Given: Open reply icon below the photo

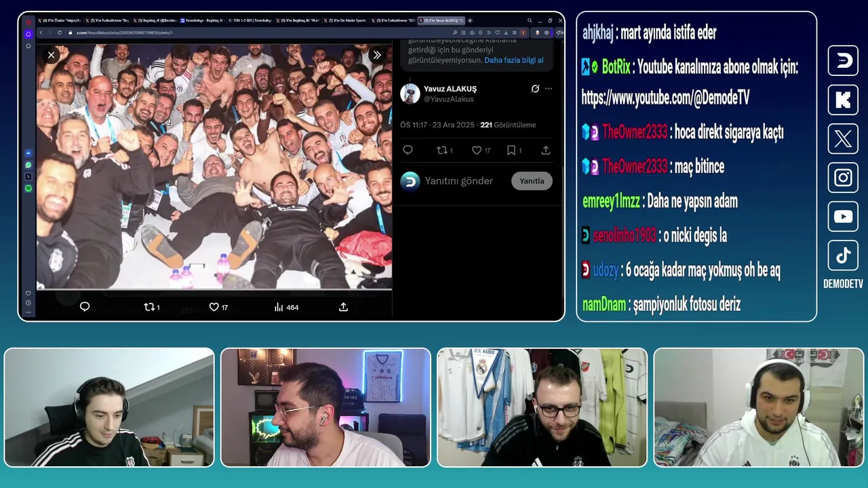Looking at the screenshot, I should point(85,307).
